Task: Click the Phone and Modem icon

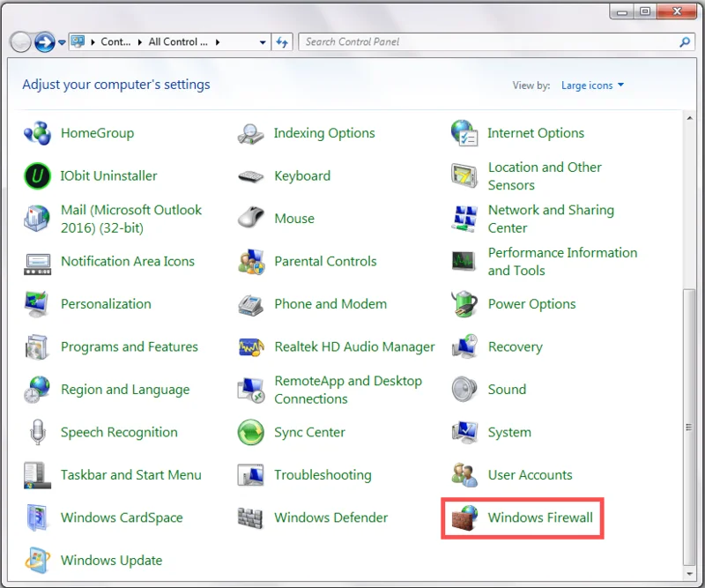Action: pyautogui.click(x=250, y=305)
